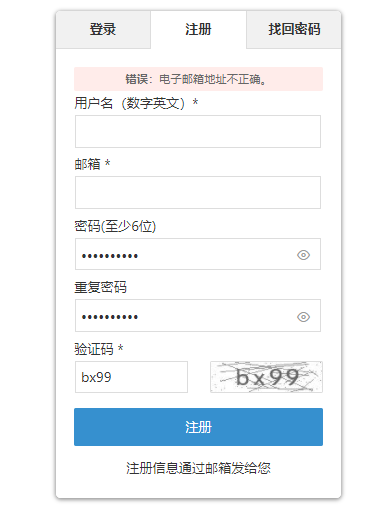Image resolution: width=391 pixels, height=513 pixels.
Task: Click the 重复密码 label text
Action: pyautogui.click(x=100, y=287)
